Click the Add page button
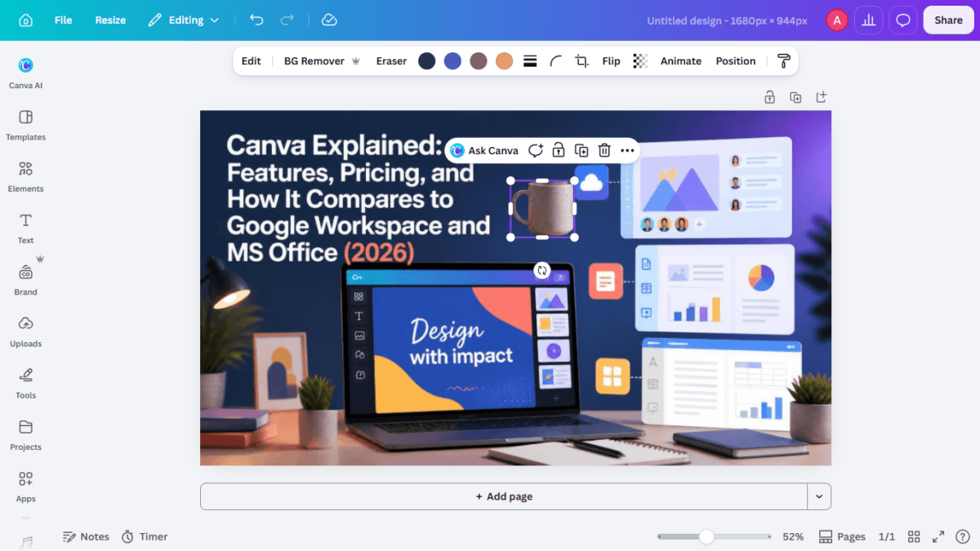980x551 pixels. pos(504,496)
